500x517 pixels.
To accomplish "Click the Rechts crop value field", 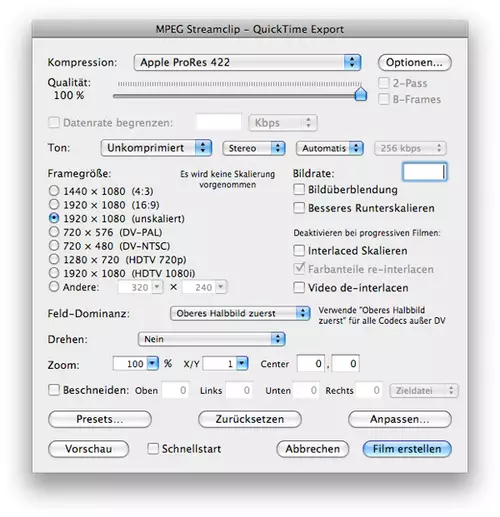I will pos(369,390).
